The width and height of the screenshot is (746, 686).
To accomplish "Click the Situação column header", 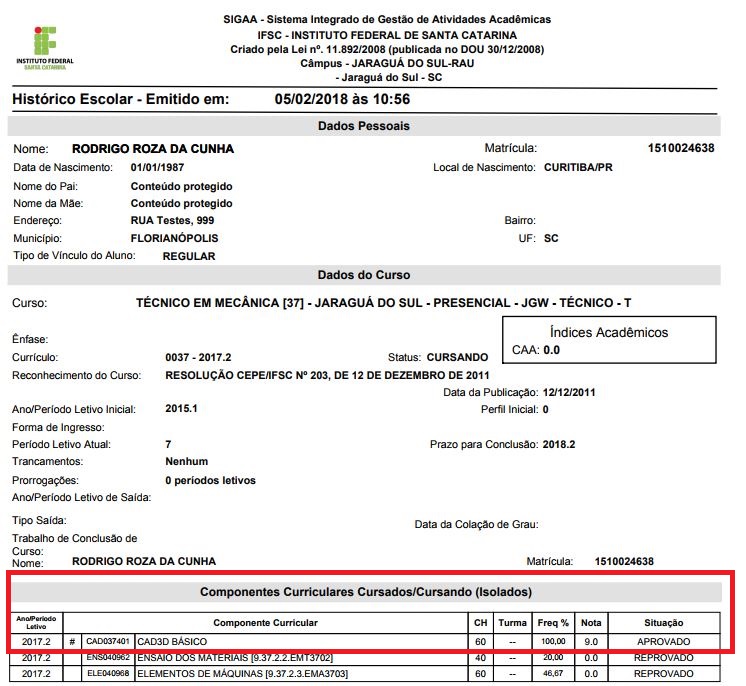I will [663, 623].
